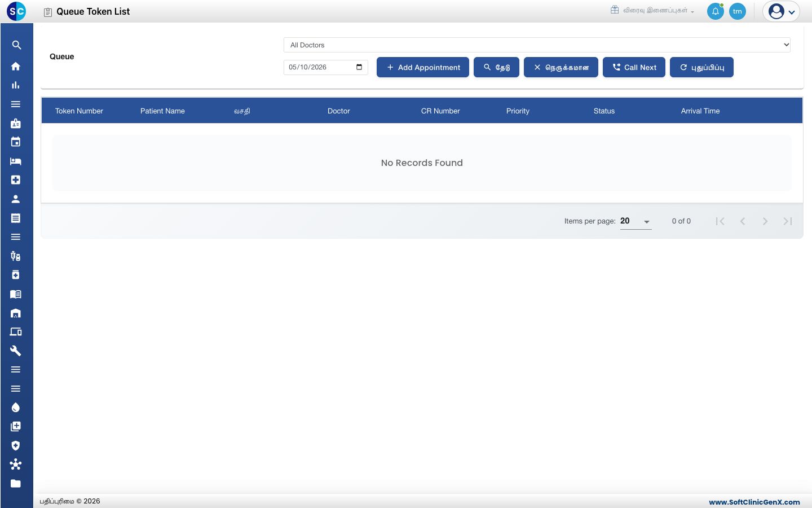Open the calendar icon in sidebar

(x=16, y=142)
